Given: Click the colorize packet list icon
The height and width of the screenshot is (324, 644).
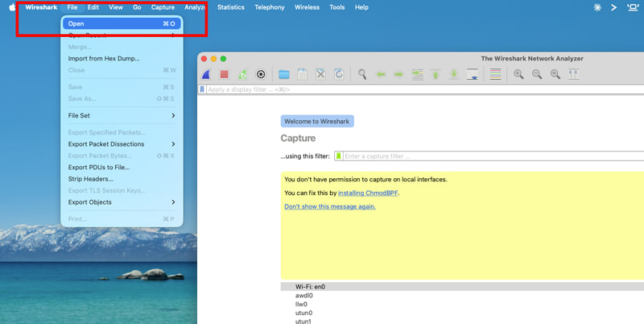Looking at the screenshot, I should pyautogui.click(x=496, y=74).
